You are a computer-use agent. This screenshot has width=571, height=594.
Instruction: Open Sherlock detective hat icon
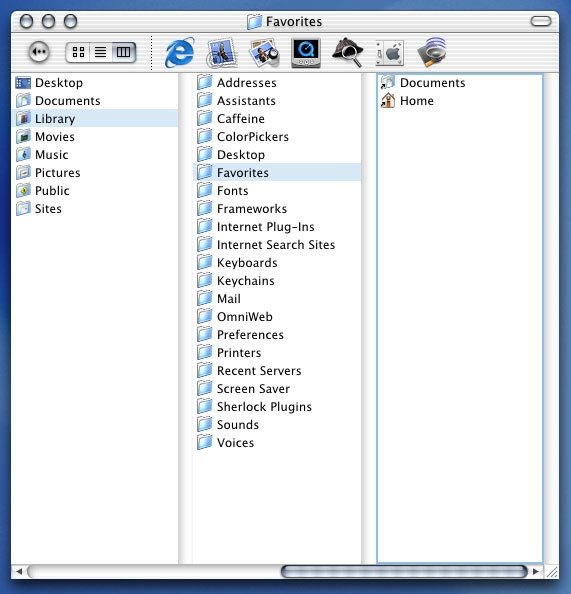pos(347,53)
